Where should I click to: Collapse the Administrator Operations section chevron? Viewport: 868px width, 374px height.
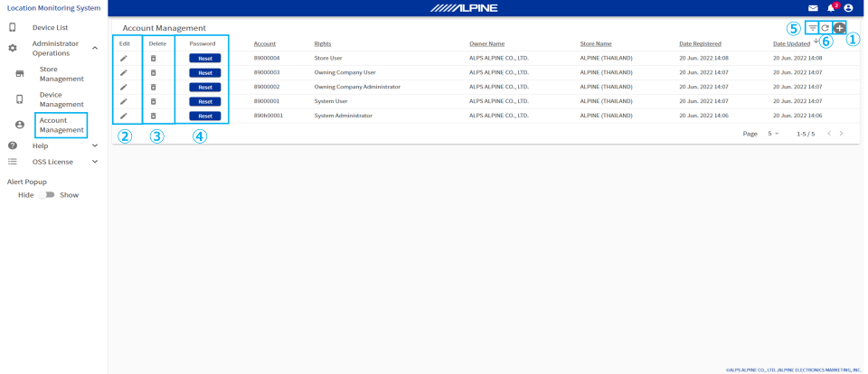click(95, 48)
